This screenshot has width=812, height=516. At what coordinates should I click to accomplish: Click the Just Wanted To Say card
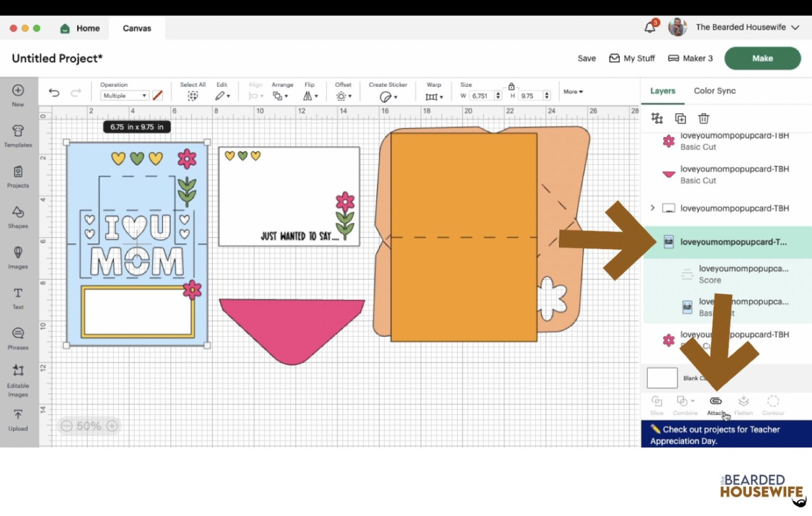[x=289, y=197]
